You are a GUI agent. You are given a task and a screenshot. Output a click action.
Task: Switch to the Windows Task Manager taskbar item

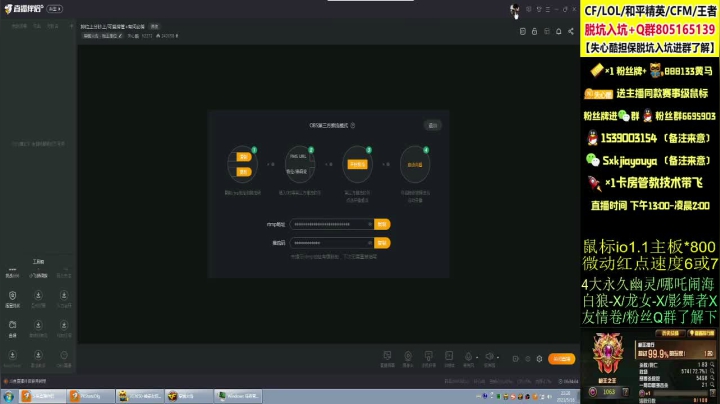pyautogui.click(x=239, y=396)
